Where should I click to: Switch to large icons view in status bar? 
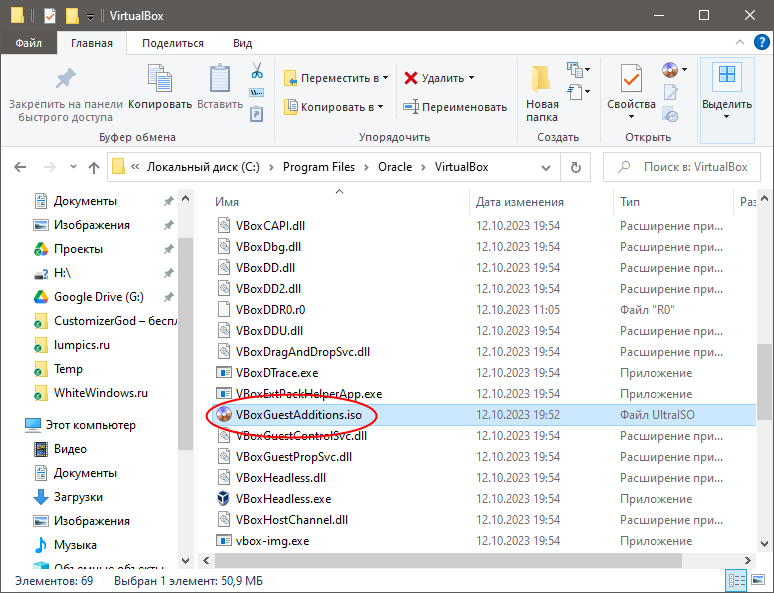pyautogui.click(x=757, y=581)
